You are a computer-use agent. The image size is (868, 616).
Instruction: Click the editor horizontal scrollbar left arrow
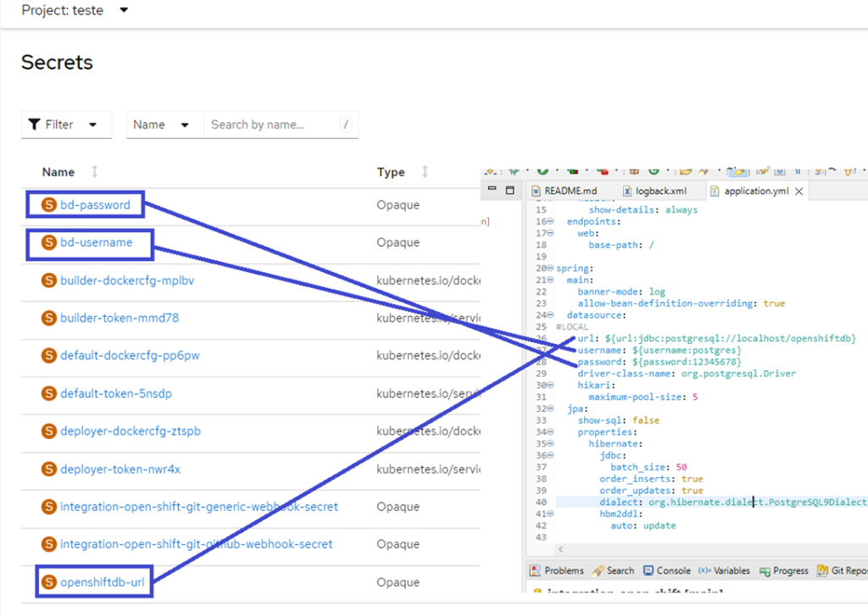[x=561, y=550]
